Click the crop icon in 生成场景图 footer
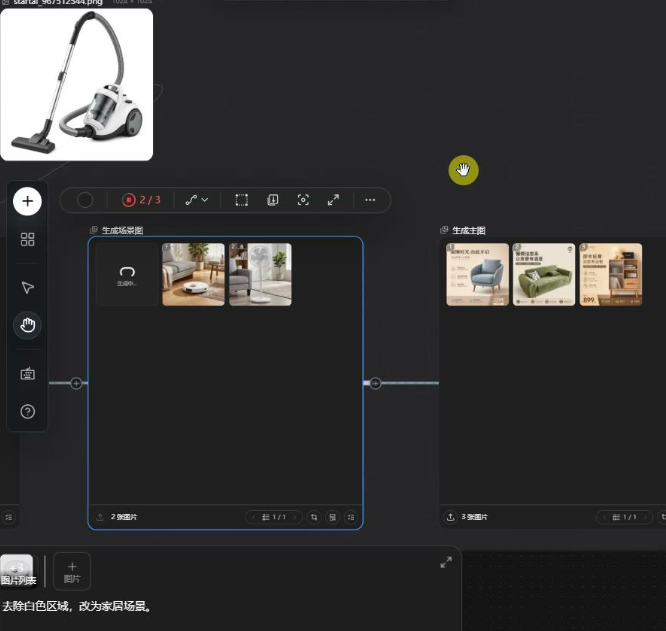This screenshot has height=631, width=666. click(314, 517)
